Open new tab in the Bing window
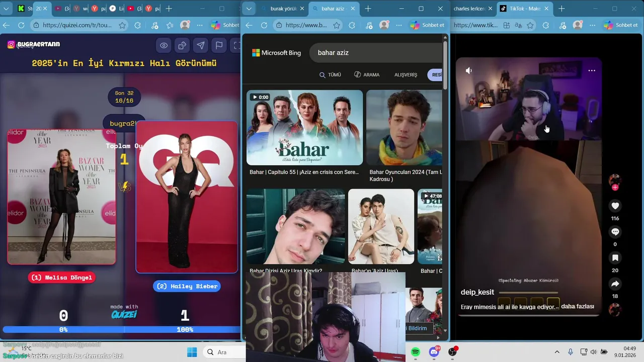 pos(368,9)
